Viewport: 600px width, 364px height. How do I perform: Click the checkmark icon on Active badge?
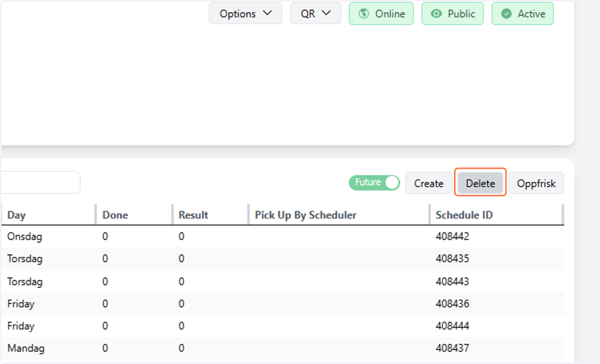506,14
